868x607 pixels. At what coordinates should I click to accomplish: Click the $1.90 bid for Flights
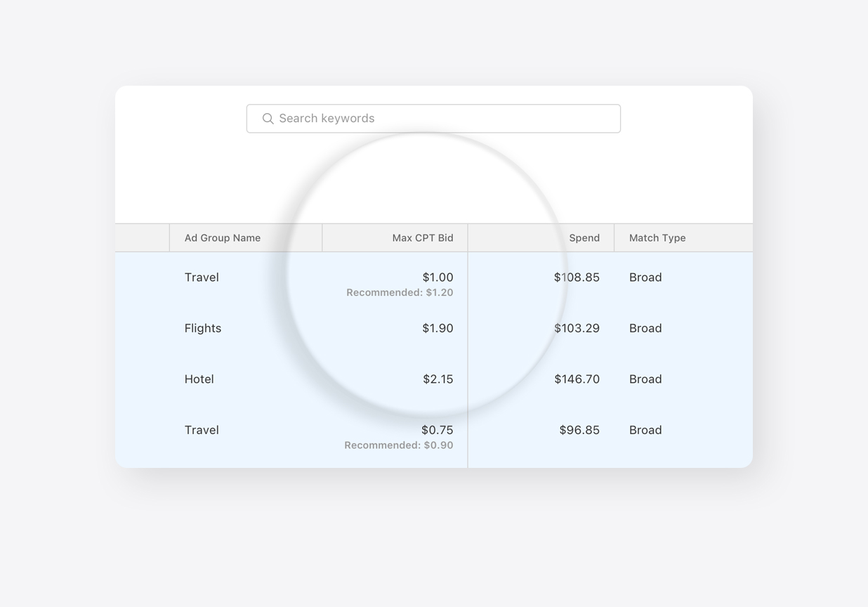pos(438,328)
